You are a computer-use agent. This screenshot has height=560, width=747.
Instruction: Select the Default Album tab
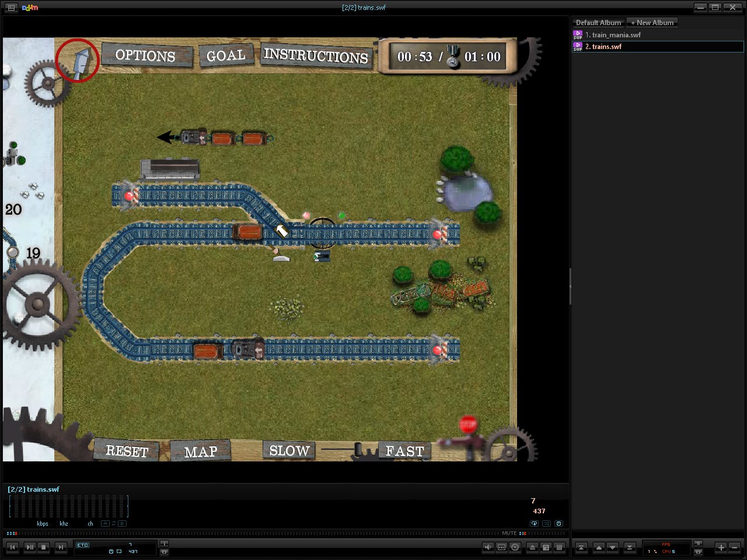(598, 23)
